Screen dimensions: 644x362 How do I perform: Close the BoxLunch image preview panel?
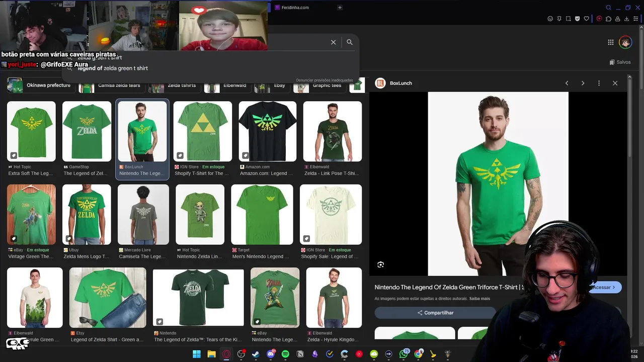click(x=615, y=83)
